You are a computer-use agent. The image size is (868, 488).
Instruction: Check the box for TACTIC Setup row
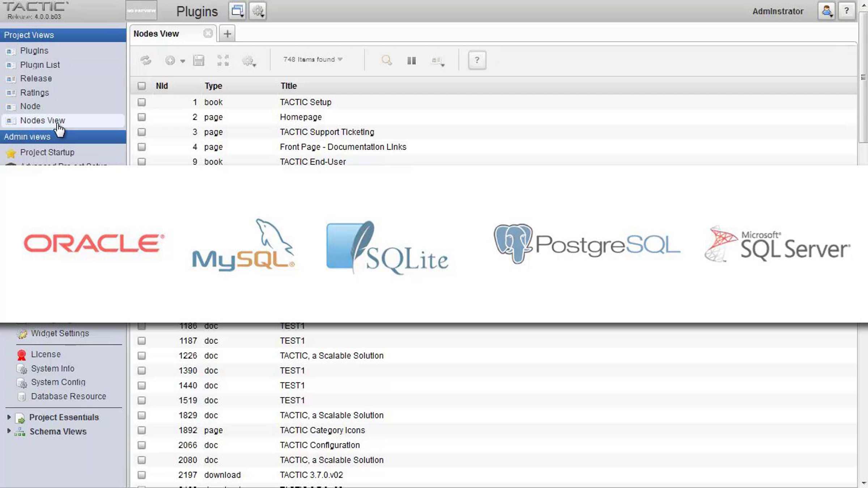[x=141, y=102]
